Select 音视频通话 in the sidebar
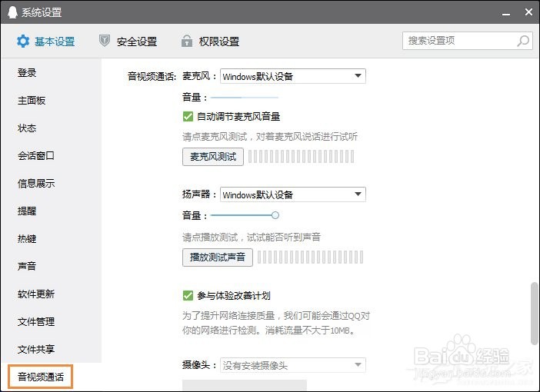 [41, 377]
